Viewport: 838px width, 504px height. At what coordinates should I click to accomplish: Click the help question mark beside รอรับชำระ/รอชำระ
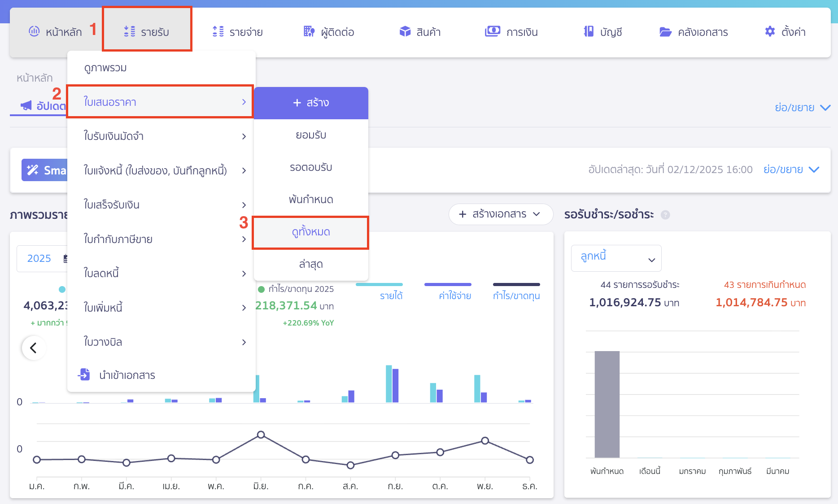tap(666, 215)
